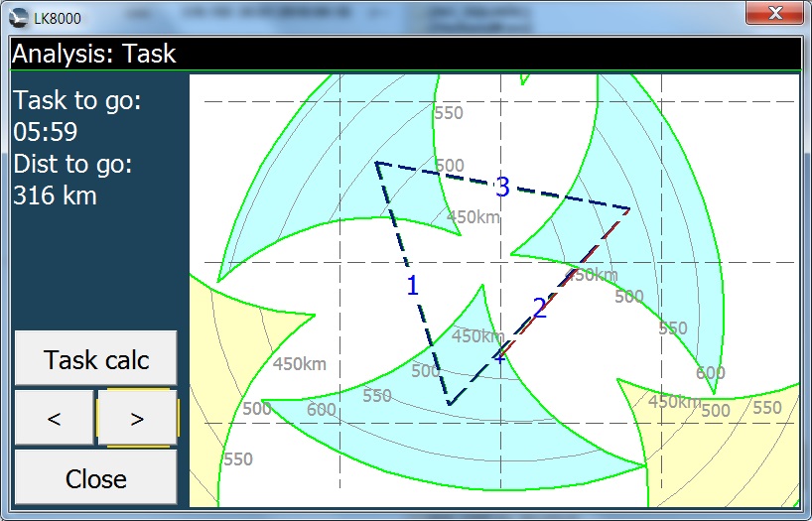This screenshot has height=521, width=812.
Task: Select task leg number 1 label
Action: 413,286
